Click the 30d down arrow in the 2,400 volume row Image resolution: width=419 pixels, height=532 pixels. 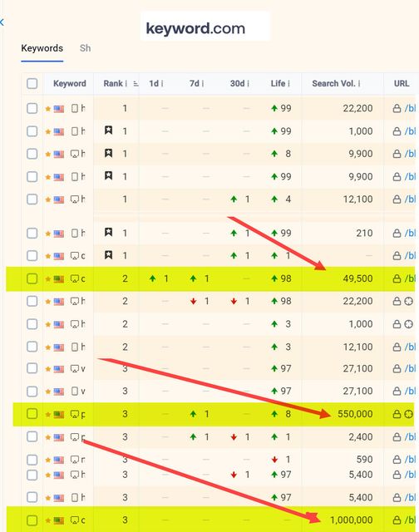234,437
